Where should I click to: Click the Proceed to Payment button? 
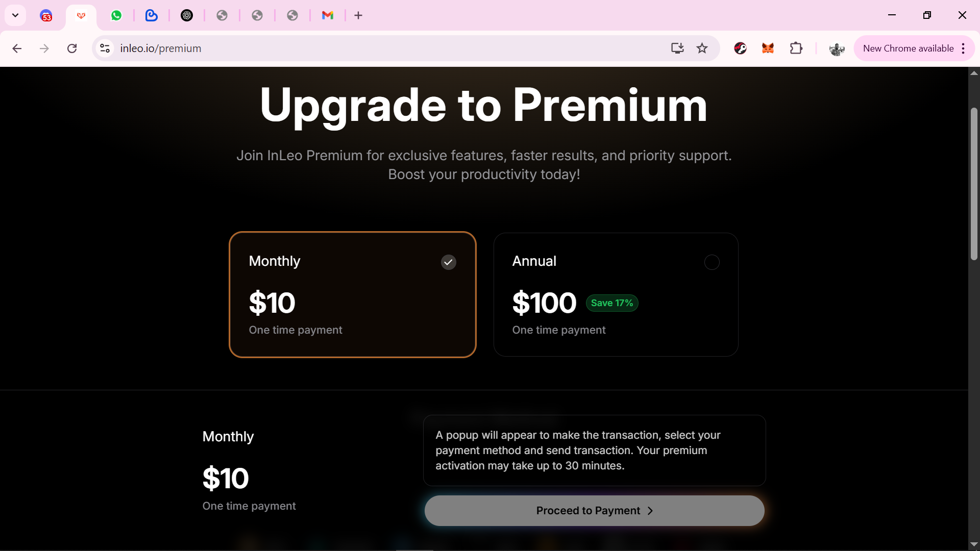point(594,511)
